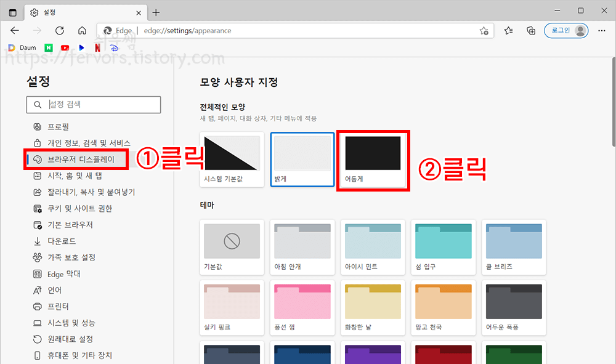Select the 기본값 theme
Image resolution: width=616 pixels, height=364 pixels.
tap(232, 248)
